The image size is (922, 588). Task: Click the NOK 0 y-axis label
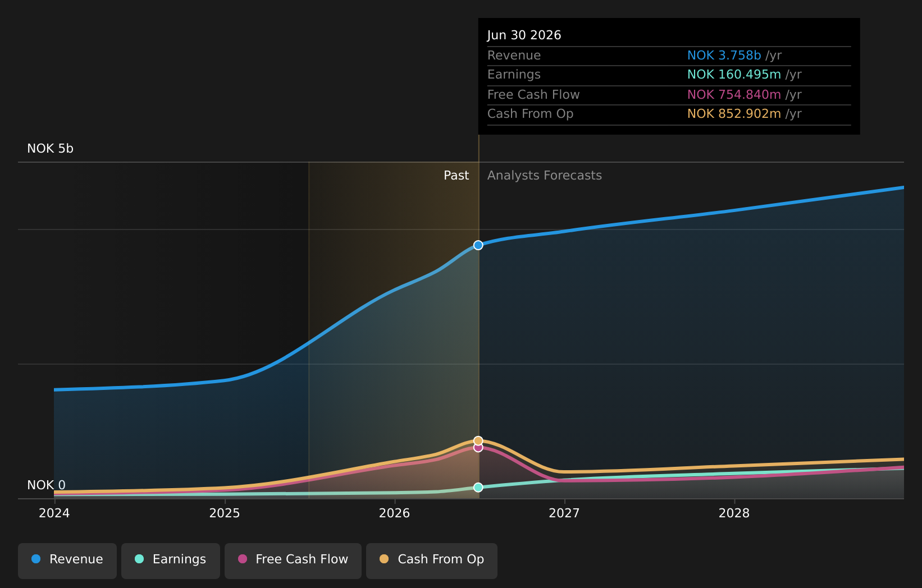pos(47,485)
